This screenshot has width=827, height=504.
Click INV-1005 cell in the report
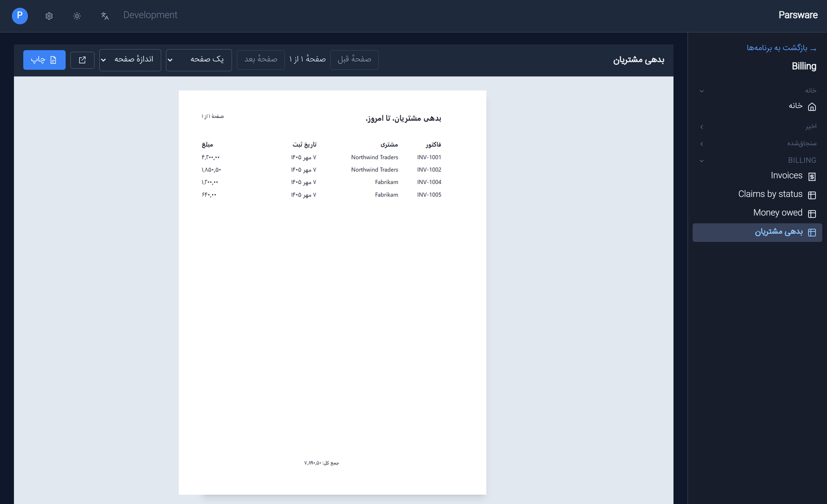coord(429,195)
